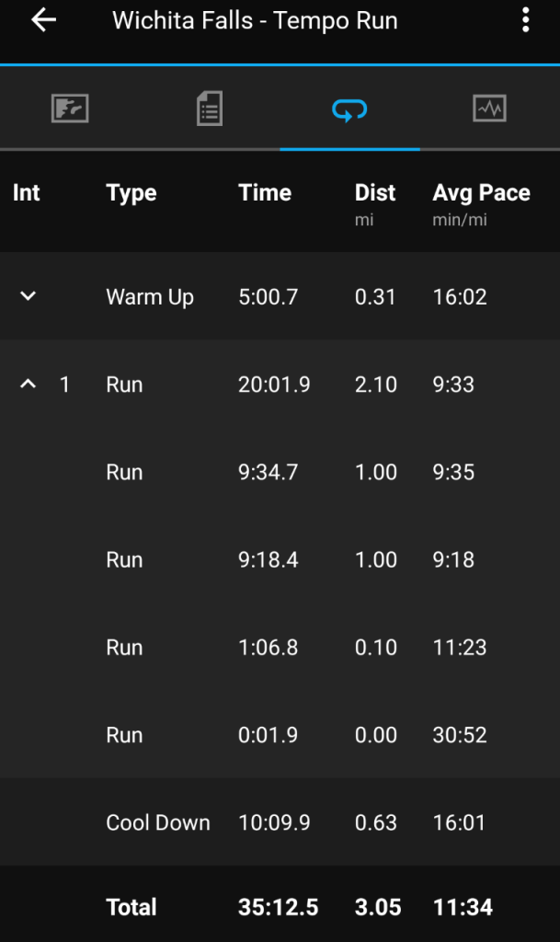
Task: Tap the 9:18.4 Run lap row
Action: [x=268, y=559]
